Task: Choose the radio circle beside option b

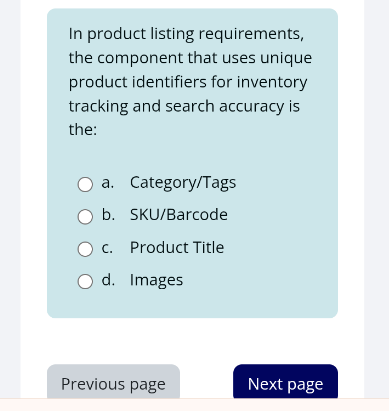Action: (x=85, y=217)
